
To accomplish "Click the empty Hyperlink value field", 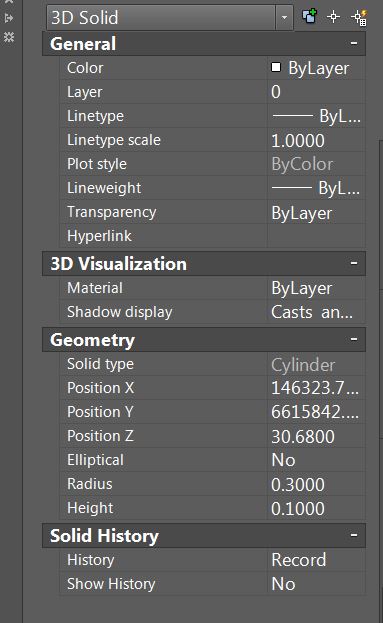I will (316, 236).
